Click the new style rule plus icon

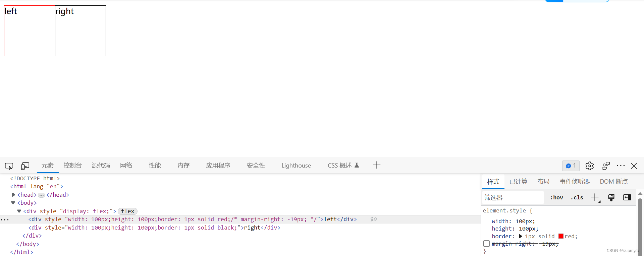click(595, 197)
